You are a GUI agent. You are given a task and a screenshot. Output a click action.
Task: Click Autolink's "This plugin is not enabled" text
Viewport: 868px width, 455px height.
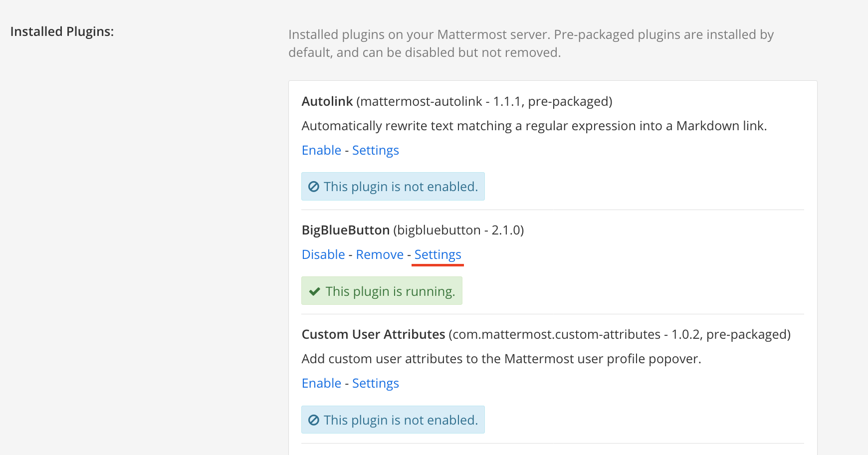[x=401, y=187]
